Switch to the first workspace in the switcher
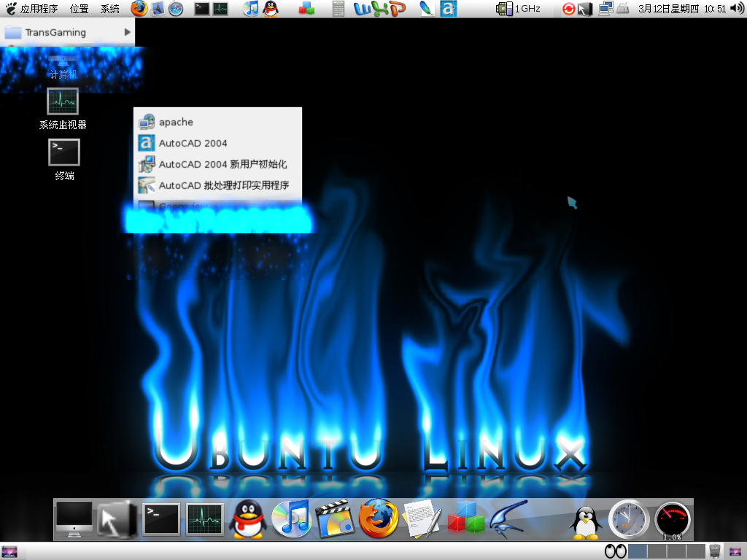This screenshot has height=560, width=747. tap(638, 551)
